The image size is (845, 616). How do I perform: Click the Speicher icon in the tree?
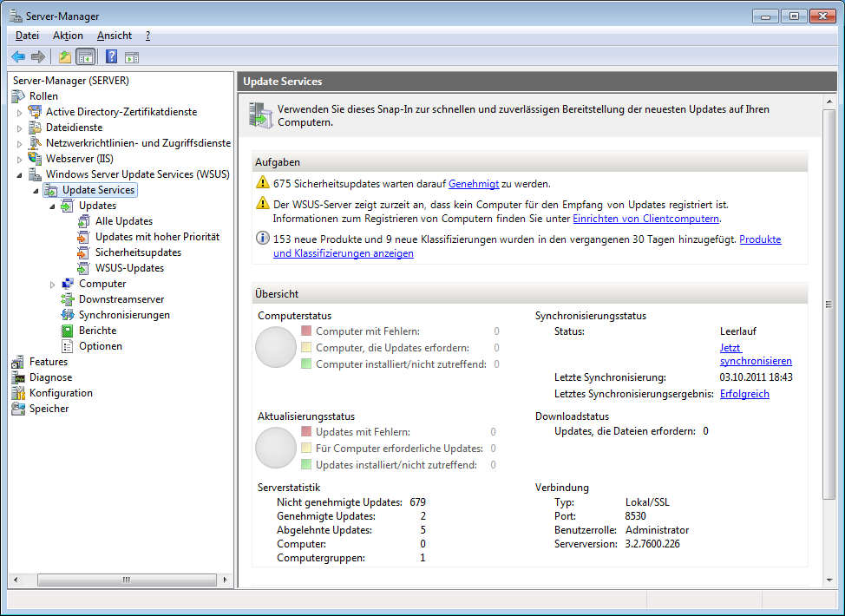[x=18, y=409]
